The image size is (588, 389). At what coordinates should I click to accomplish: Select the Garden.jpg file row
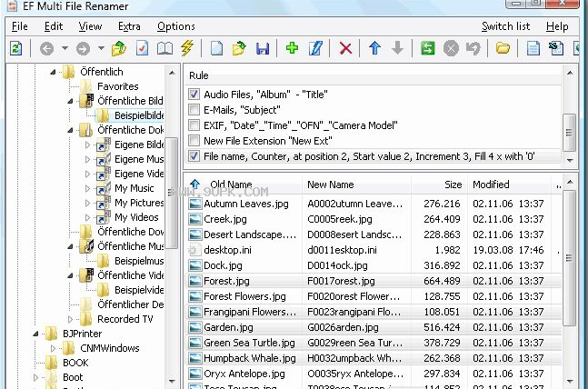[x=374, y=327]
